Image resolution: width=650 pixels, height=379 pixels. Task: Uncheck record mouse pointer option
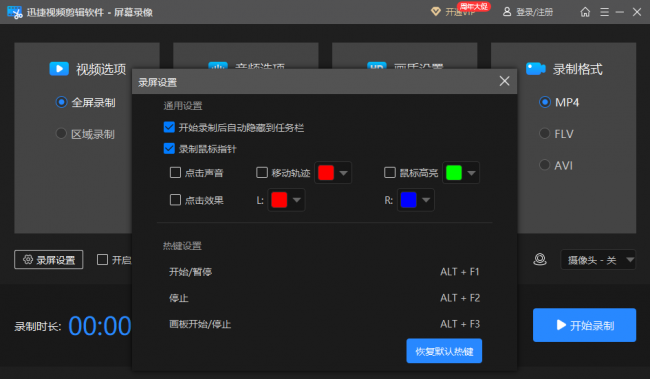pos(169,148)
